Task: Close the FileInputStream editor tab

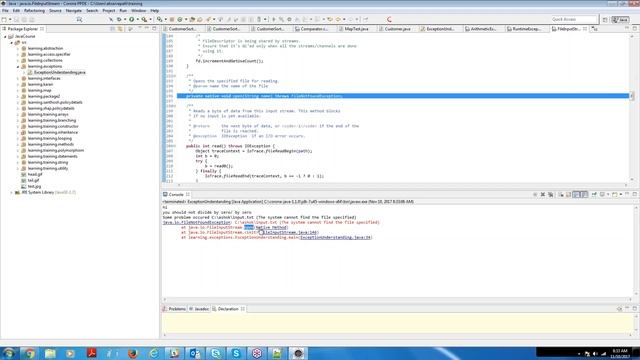Action: [x=585, y=29]
